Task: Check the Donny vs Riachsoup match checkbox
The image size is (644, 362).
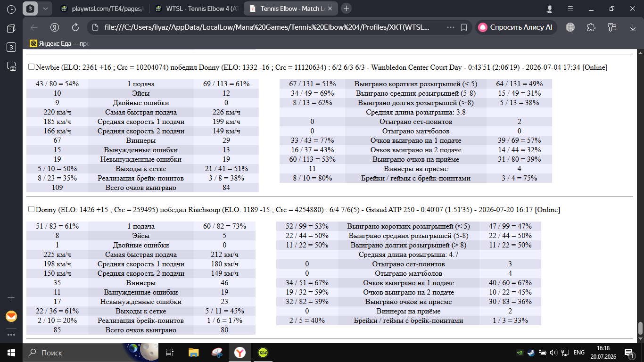Action: point(32,209)
